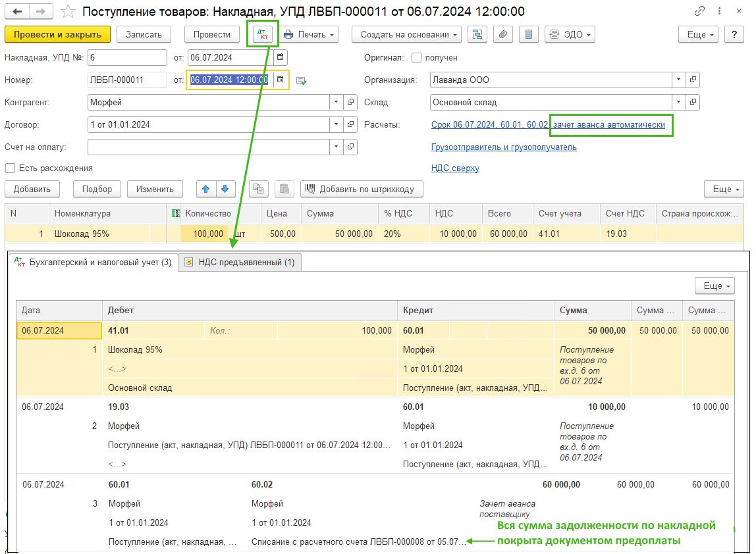Click the Записать button
Image resolution: width=756 pixels, height=554 pixels.
[144, 34]
